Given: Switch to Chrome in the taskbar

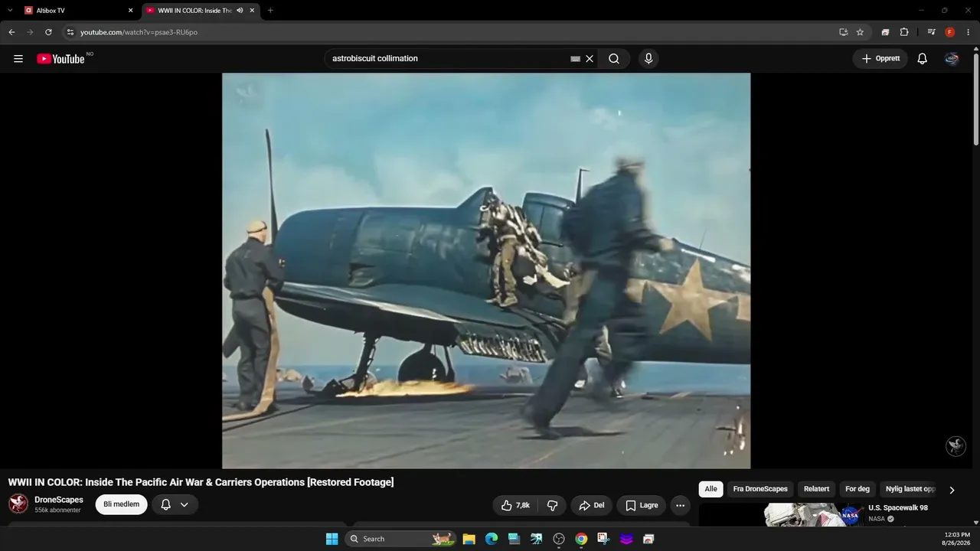Looking at the screenshot, I should 581,539.
